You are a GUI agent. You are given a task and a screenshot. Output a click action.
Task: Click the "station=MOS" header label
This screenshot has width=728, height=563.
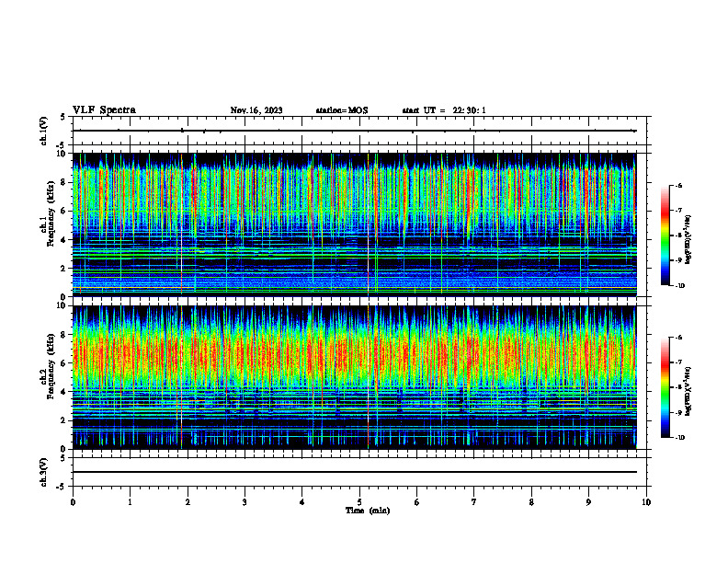click(342, 110)
